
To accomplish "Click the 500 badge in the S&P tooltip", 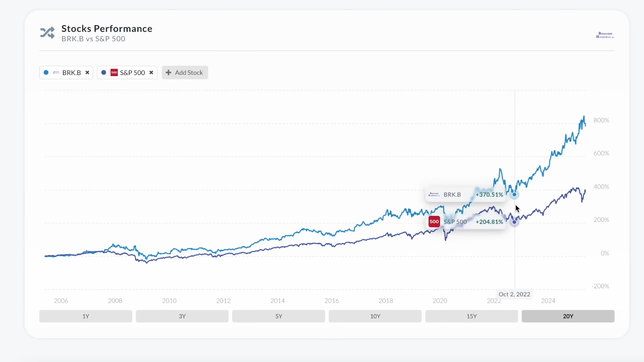I will [x=434, y=221].
